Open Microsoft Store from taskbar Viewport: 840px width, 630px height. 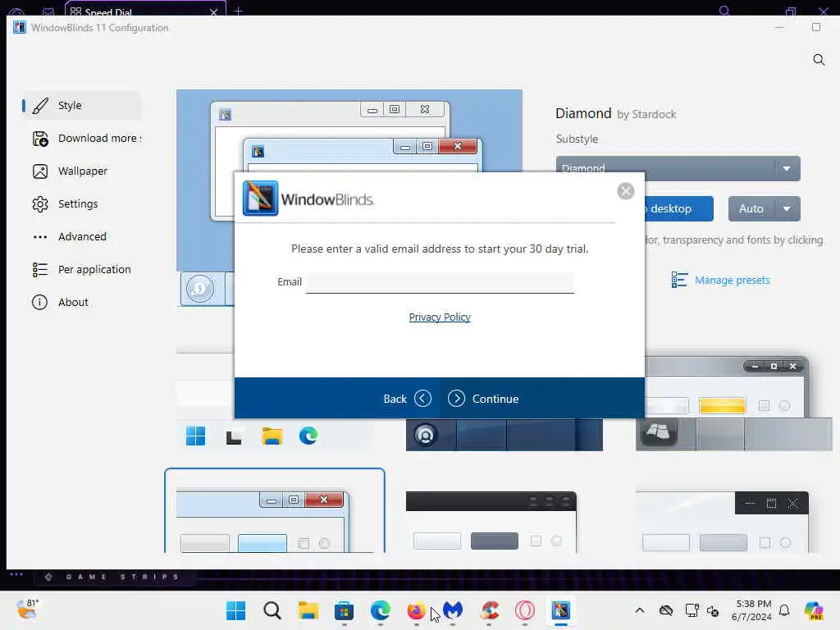tap(344, 610)
